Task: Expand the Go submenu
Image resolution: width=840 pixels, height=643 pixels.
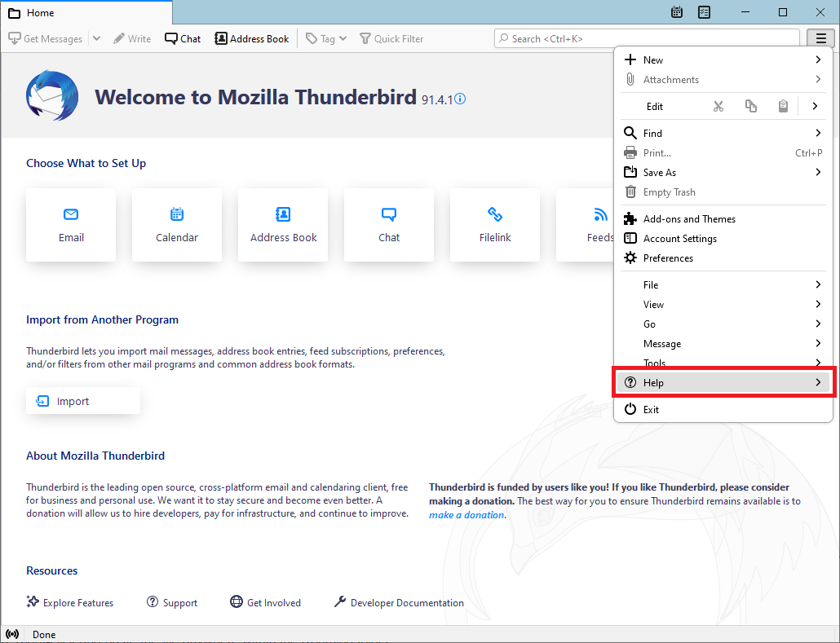Action: [x=723, y=324]
